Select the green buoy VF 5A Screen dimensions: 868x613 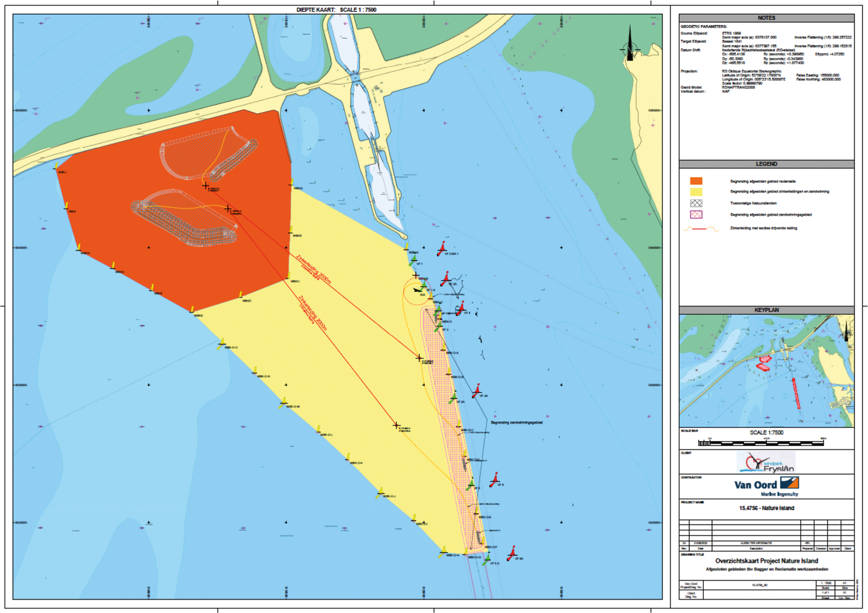coord(486,560)
